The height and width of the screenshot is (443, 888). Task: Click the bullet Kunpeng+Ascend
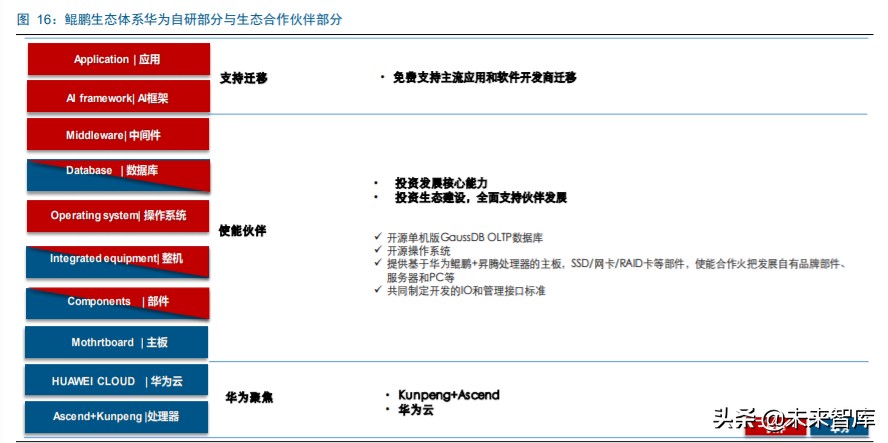[449, 394]
